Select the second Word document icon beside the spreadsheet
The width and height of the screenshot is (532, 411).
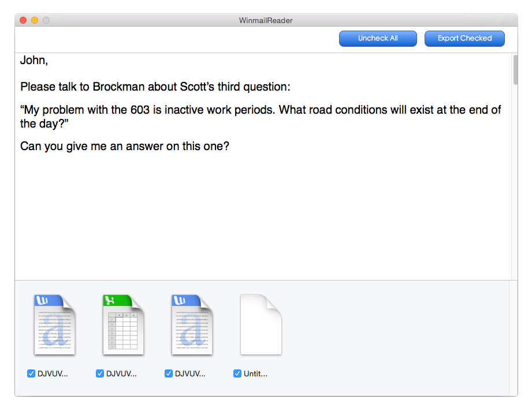pyautogui.click(x=192, y=325)
